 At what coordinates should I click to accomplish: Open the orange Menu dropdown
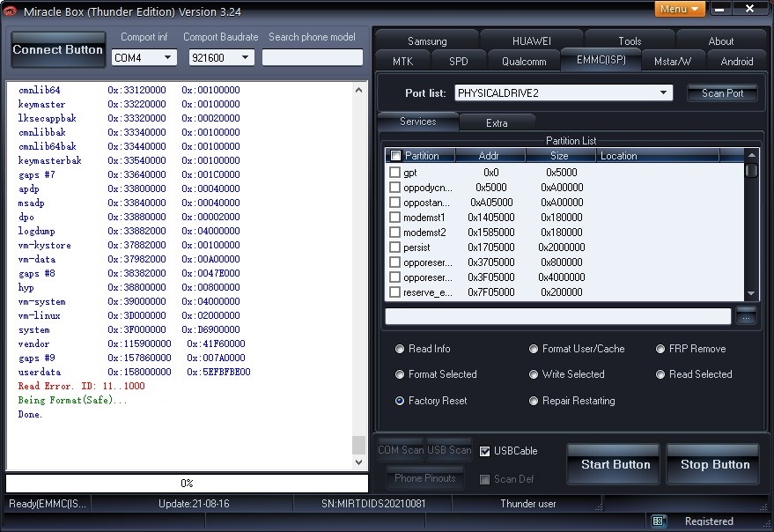point(680,9)
